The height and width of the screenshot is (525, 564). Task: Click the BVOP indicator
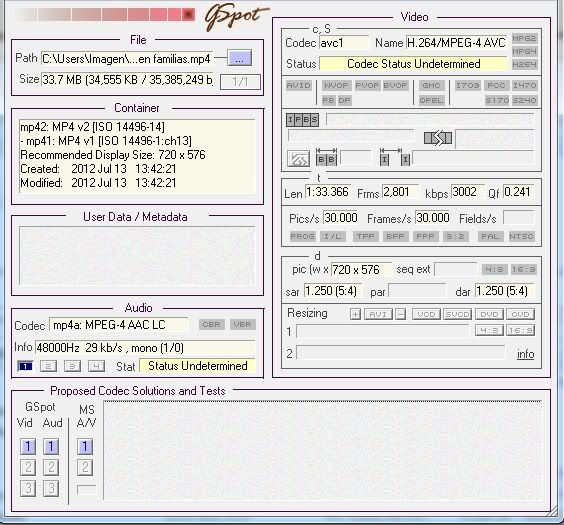tap(395, 85)
